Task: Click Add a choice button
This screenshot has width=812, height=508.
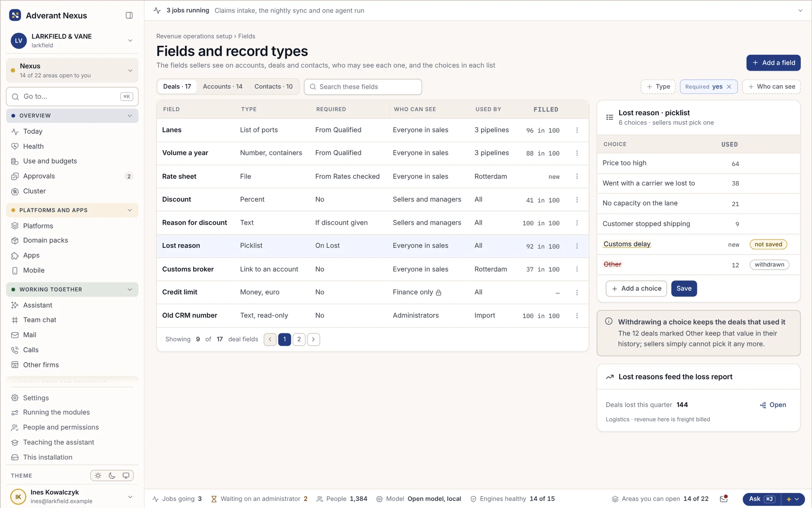Action: (x=636, y=288)
